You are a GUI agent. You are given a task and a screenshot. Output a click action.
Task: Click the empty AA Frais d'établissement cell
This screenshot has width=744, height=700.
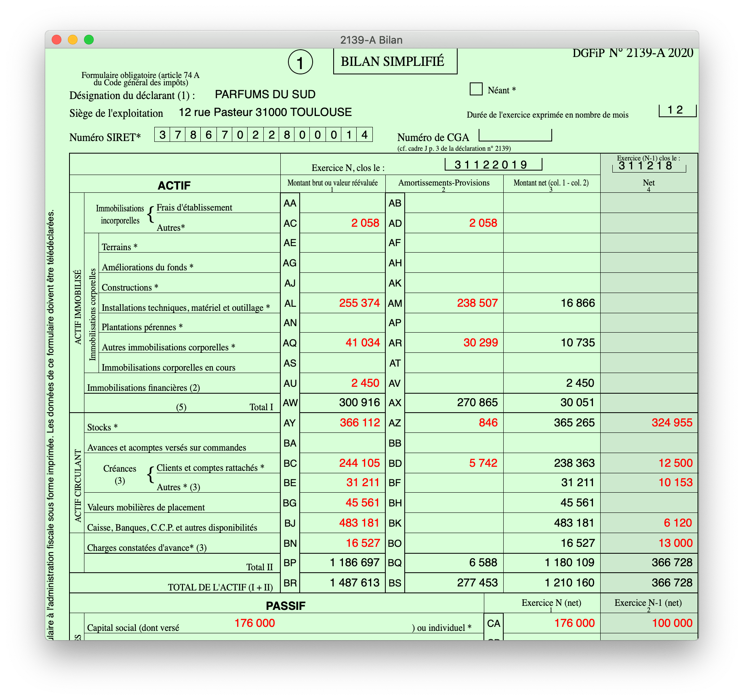(343, 203)
